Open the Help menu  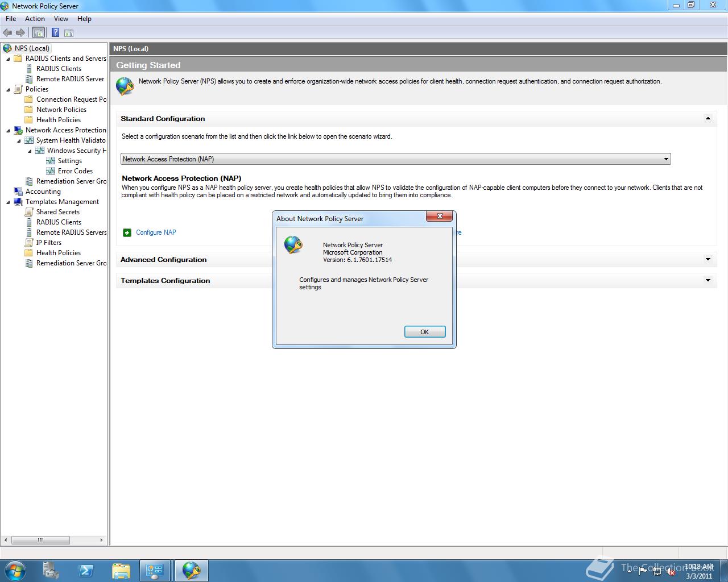(x=84, y=19)
